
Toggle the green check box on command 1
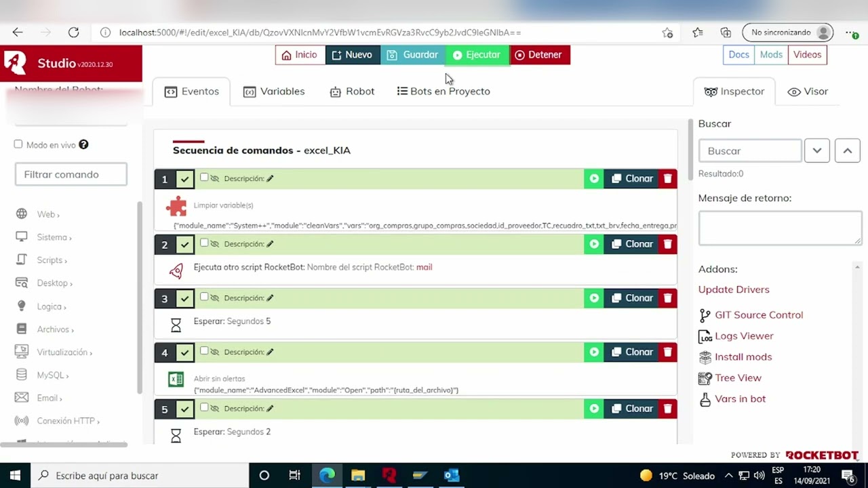[185, 180]
